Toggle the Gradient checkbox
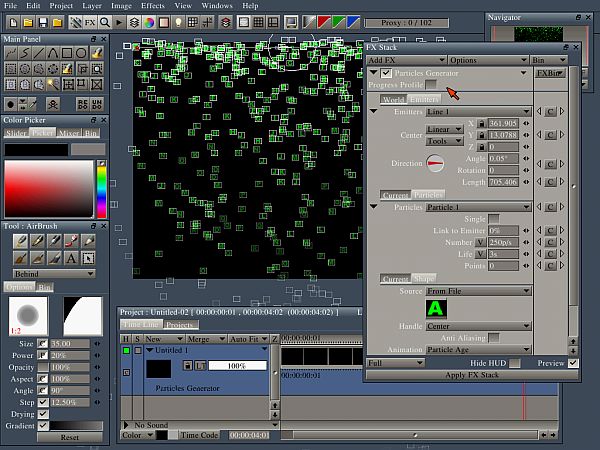 [43, 426]
